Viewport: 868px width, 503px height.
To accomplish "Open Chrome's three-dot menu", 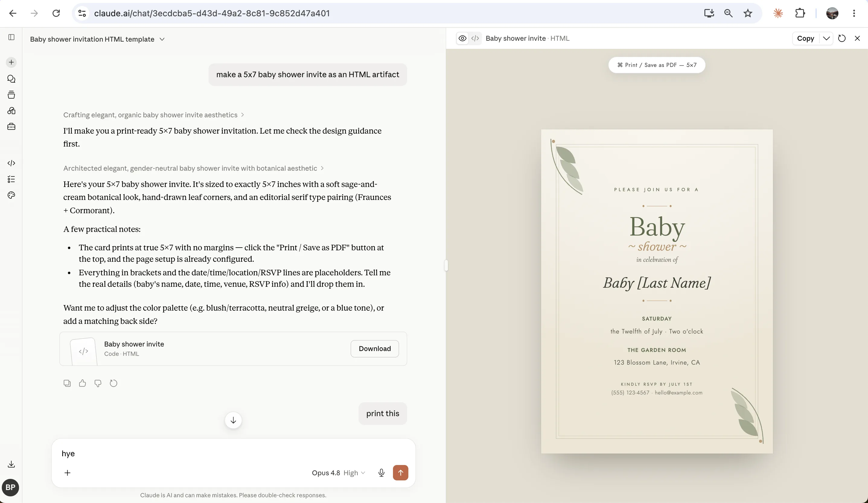I will click(854, 13).
